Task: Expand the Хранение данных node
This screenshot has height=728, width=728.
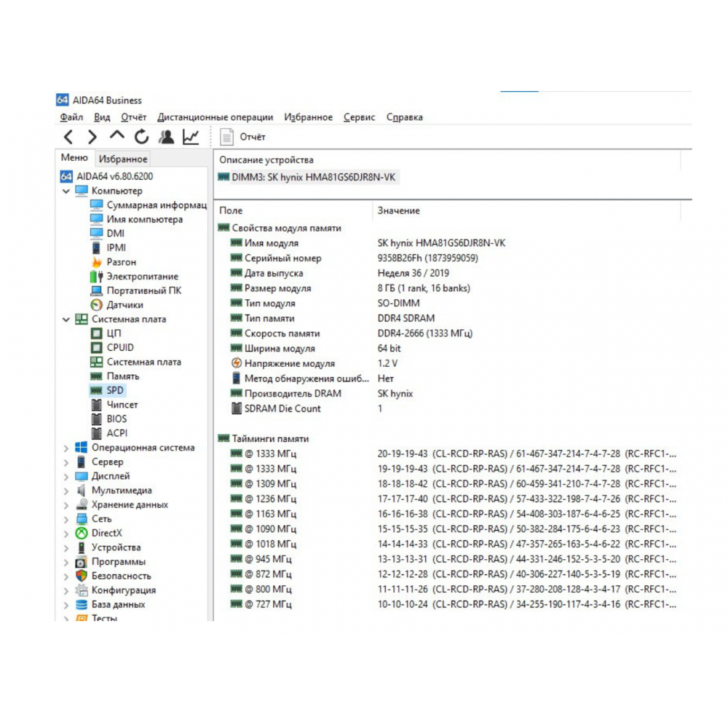Action: click(x=66, y=505)
